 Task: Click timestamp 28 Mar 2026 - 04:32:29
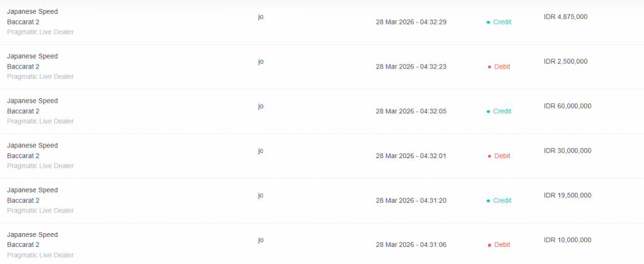(x=411, y=22)
